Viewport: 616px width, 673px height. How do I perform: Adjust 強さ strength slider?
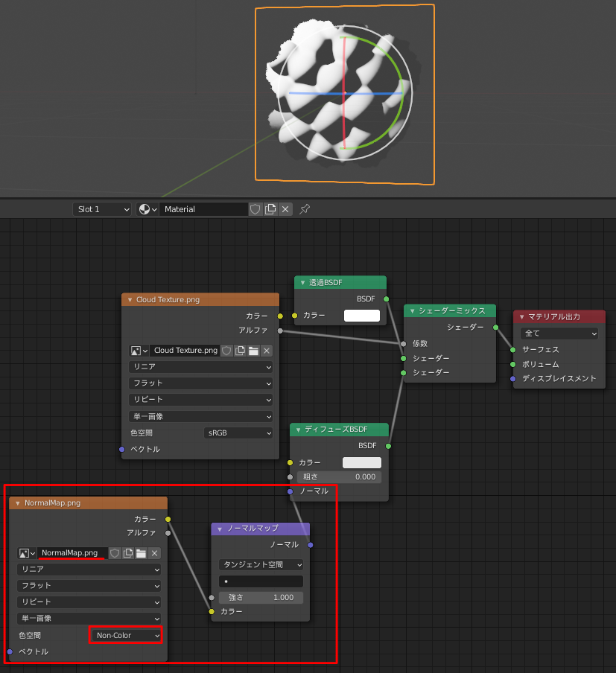261,598
